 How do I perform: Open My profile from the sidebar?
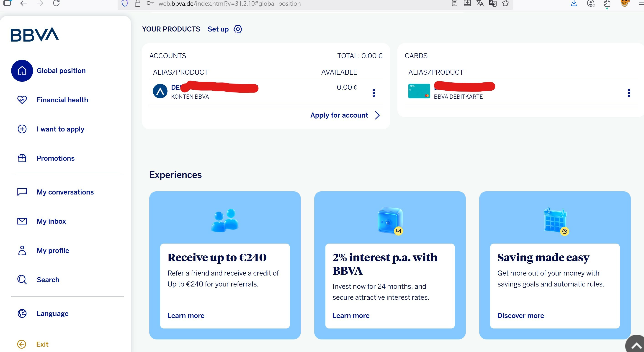(53, 250)
